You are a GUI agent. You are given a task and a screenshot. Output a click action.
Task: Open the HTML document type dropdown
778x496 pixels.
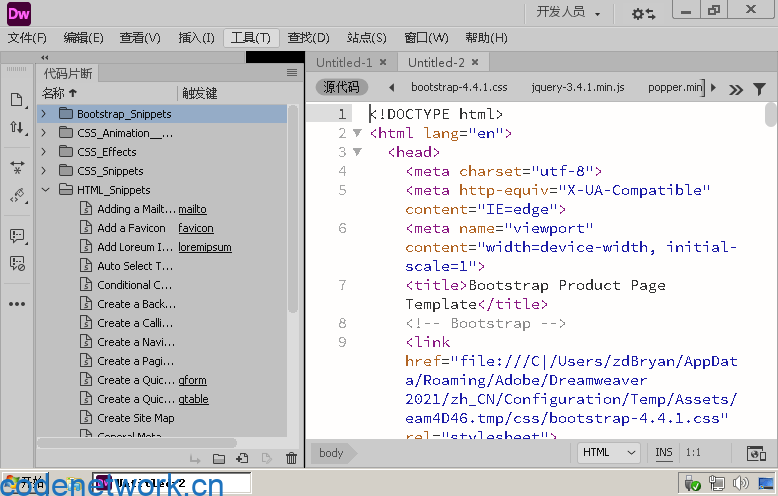click(609, 452)
